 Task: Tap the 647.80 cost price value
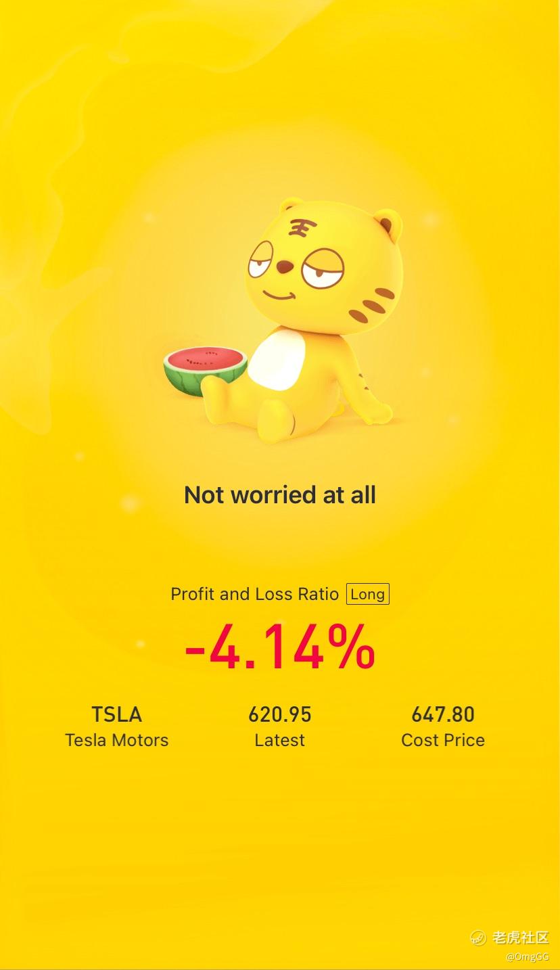point(443,714)
